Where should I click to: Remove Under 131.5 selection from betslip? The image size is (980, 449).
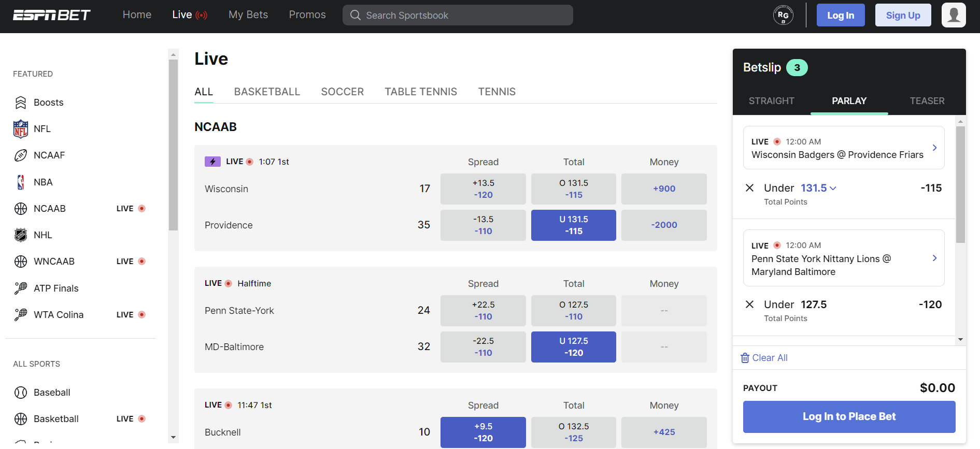pos(749,188)
